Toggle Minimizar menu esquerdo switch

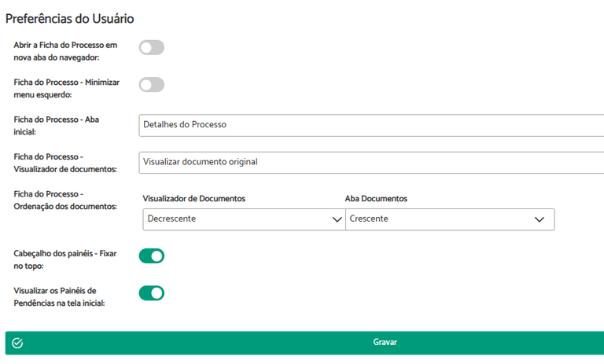(152, 85)
